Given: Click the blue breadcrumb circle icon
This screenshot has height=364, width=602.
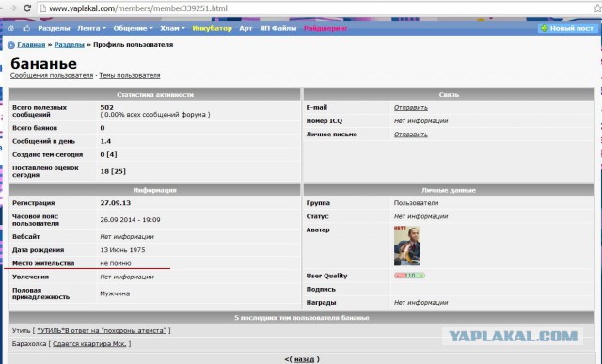Looking at the screenshot, I should tap(11, 45).
